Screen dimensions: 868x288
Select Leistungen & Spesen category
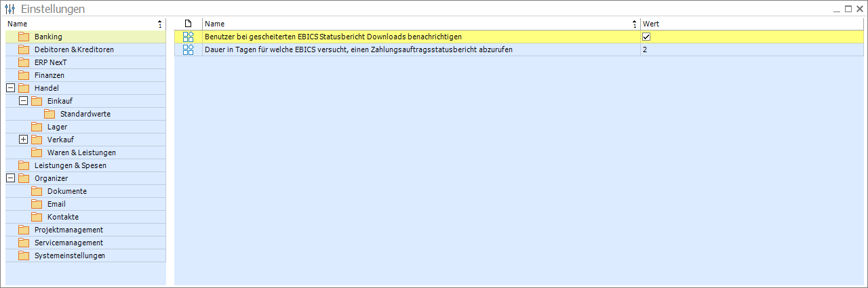point(71,165)
